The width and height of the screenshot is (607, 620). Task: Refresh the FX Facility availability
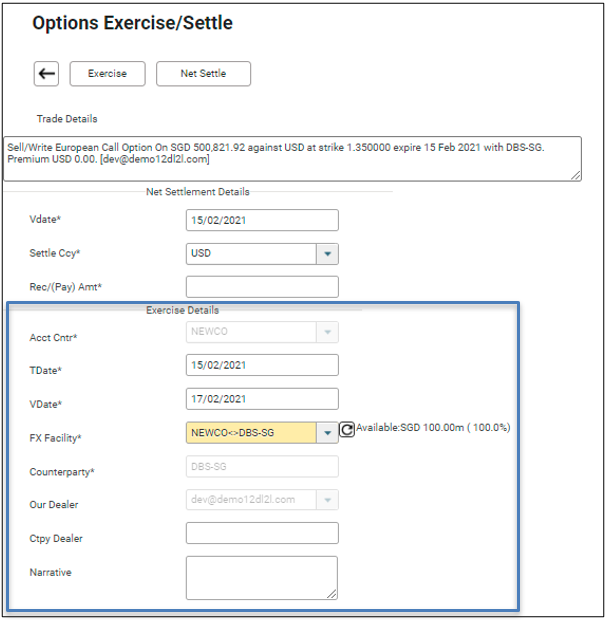347,429
